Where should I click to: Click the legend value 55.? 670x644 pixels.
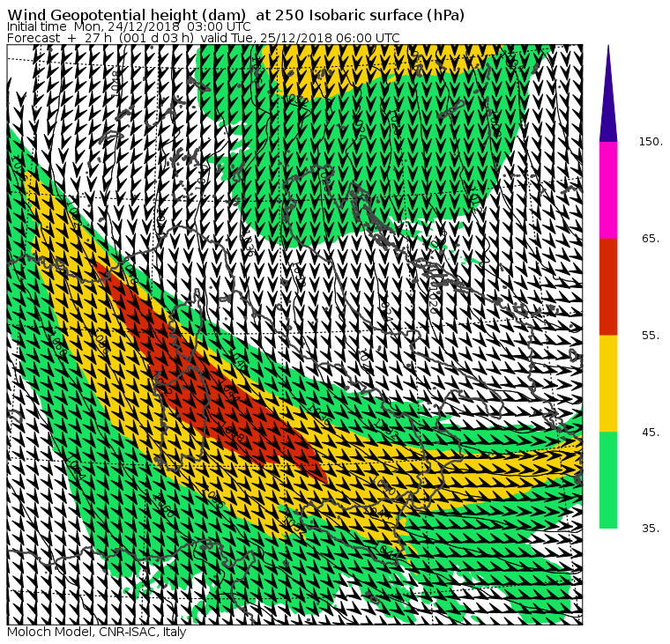coord(651,336)
